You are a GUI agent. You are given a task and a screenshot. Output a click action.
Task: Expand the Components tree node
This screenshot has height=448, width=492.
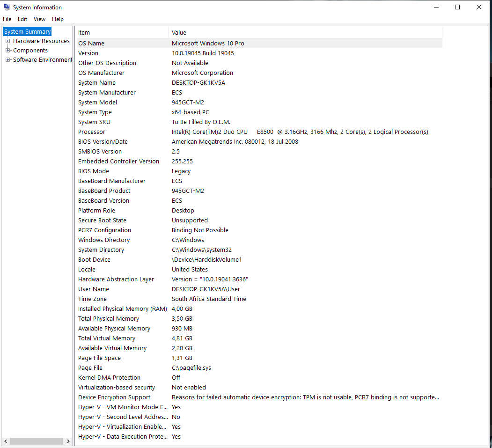pyautogui.click(x=7, y=51)
